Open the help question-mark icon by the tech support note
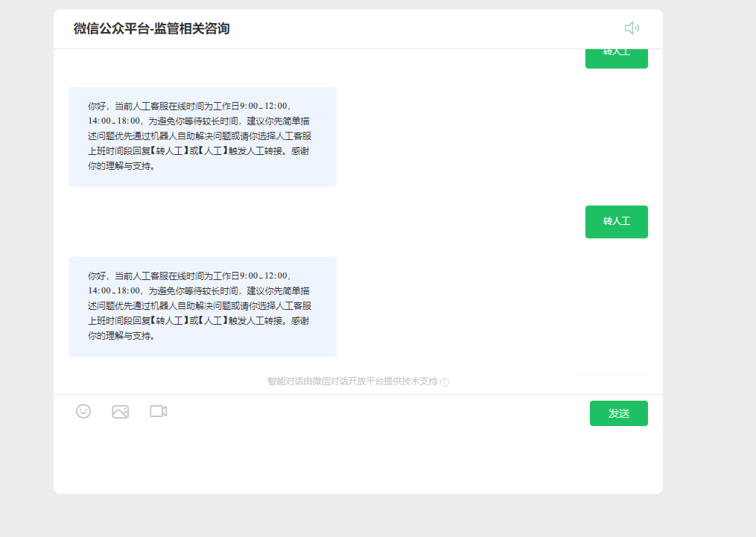 point(445,382)
